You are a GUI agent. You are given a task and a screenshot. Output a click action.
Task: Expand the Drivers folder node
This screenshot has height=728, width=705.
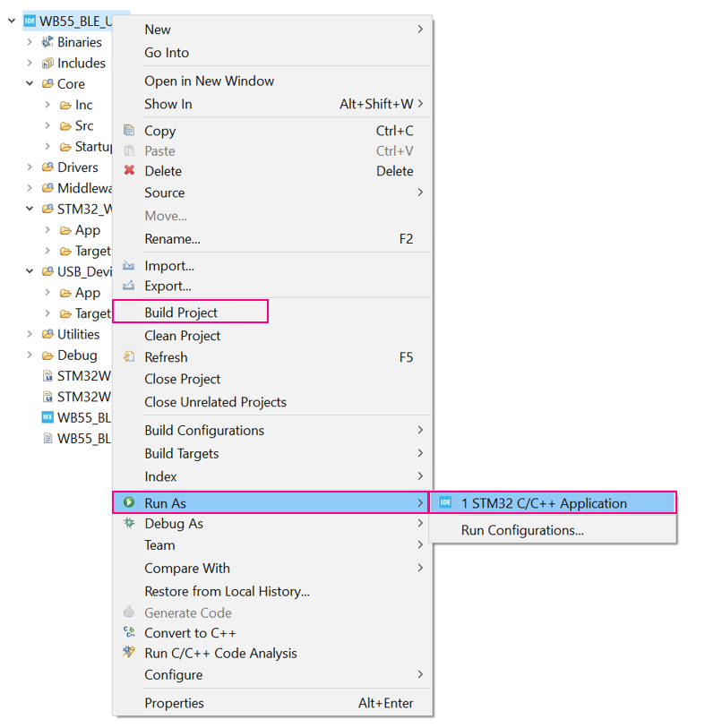30,167
